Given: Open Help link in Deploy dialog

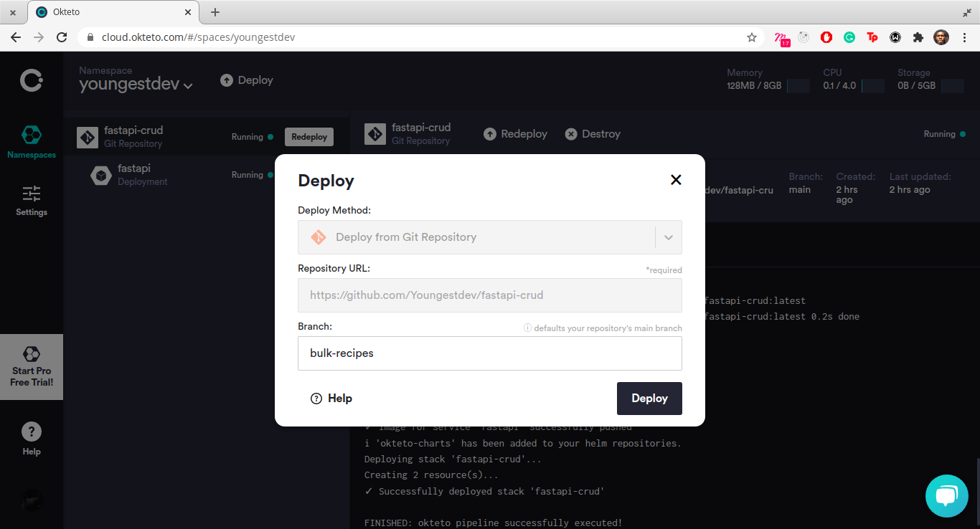Looking at the screenshot, I should [331, 399].
